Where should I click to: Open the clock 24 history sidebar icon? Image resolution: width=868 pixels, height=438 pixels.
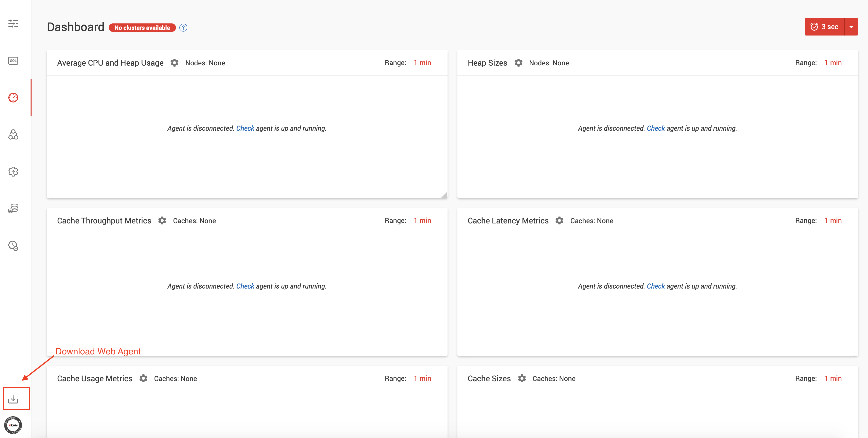pos(13,245)
